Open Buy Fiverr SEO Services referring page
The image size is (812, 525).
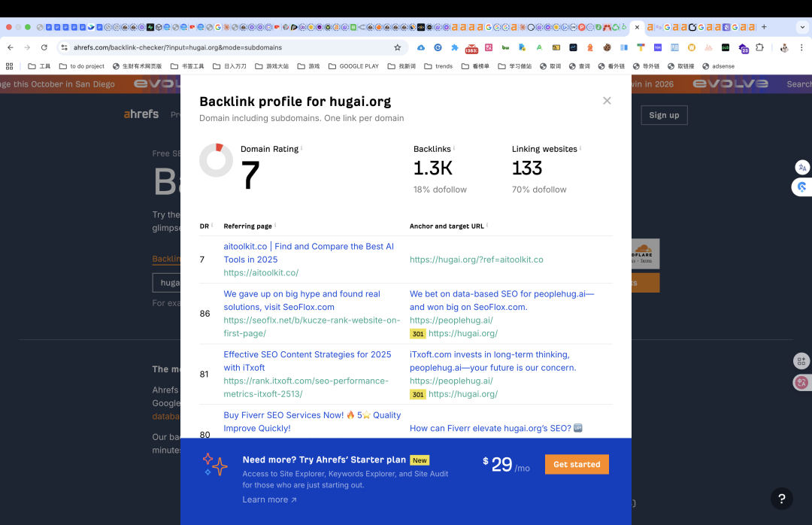click(x=312, y=421)
